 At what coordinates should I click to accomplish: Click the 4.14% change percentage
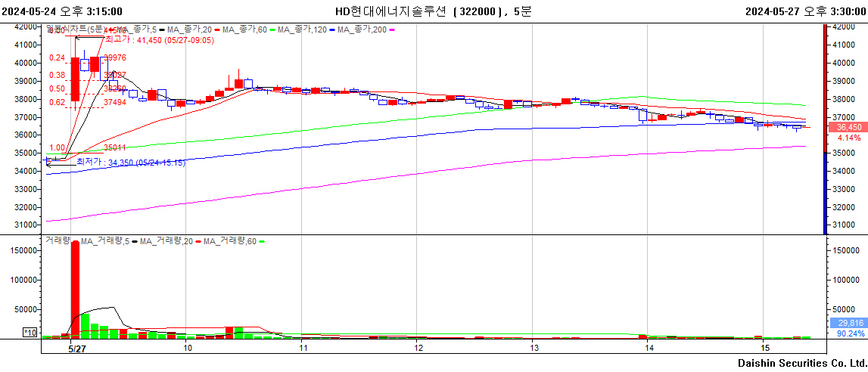tap(848, 138)
